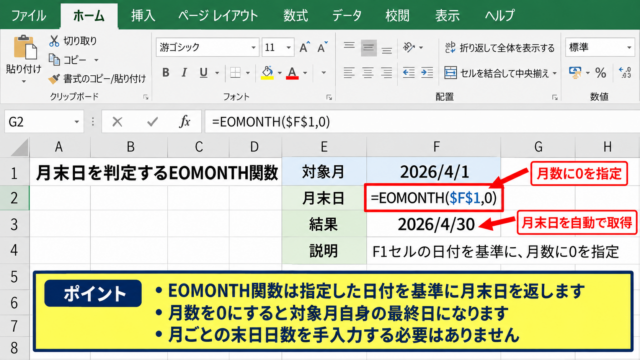Toggle Bold formatting
The height and width of the screenshot is (360, 640).
pos(165,73)
